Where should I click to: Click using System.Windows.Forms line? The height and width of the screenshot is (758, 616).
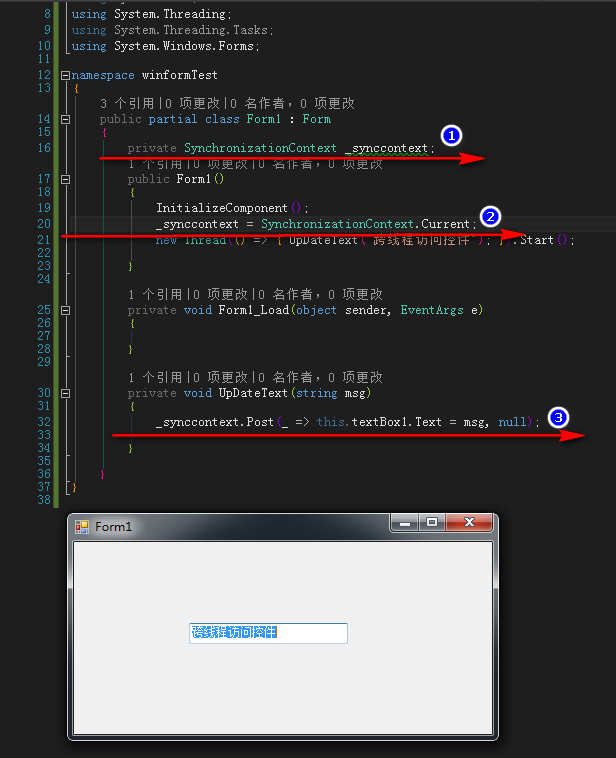[165, 46]
